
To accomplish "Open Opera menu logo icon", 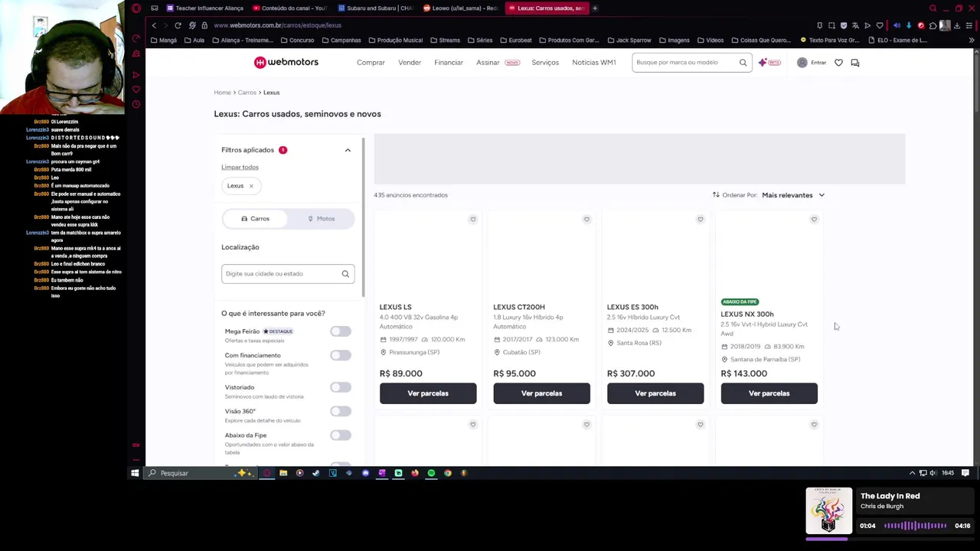I will 136,8.
